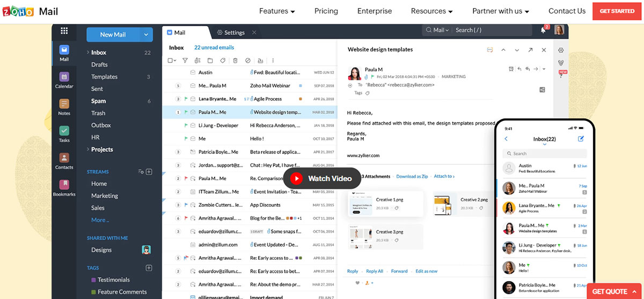Click the Download as Zip link
Viewport: 644px width, 299px height.
click(412, 176)
